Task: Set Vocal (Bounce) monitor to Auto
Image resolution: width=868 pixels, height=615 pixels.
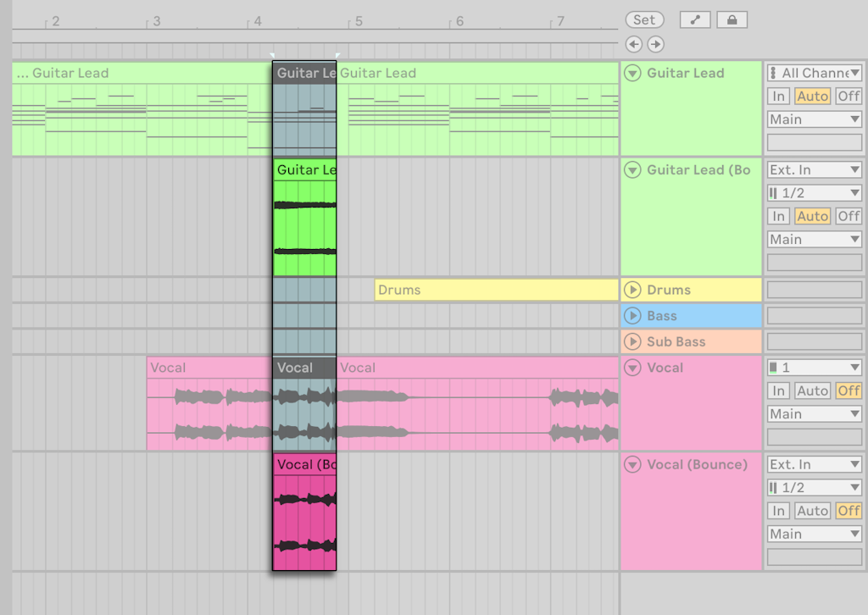Action: [x=812, y=511]
